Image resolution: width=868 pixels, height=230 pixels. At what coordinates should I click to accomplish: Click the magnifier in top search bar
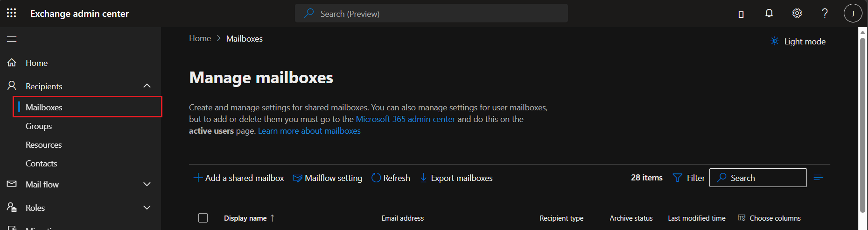click(x=309, y=13)
